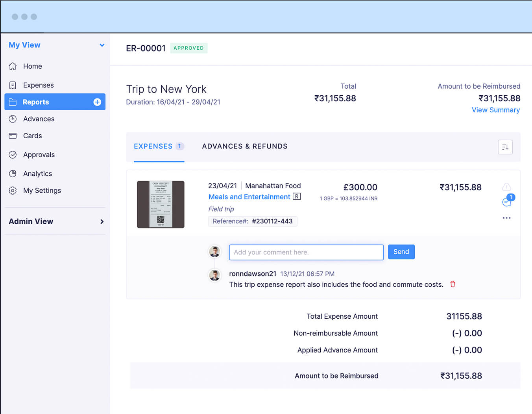Screen dimensions: 532x414
Task: Expand the Admin View section arrow
Action: pos(102,221)
